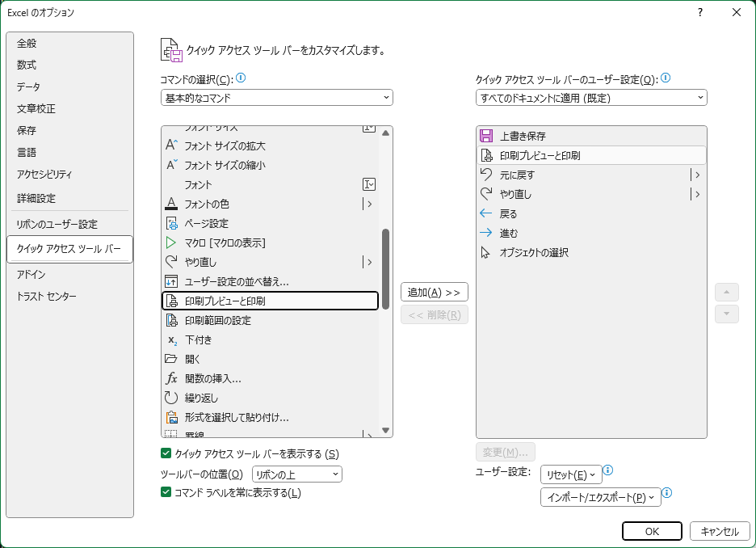The height and width of the screenshot is (548, 756).
Task: Click info icon beside コマンドの選択 label
Action: tap(241, 78)
